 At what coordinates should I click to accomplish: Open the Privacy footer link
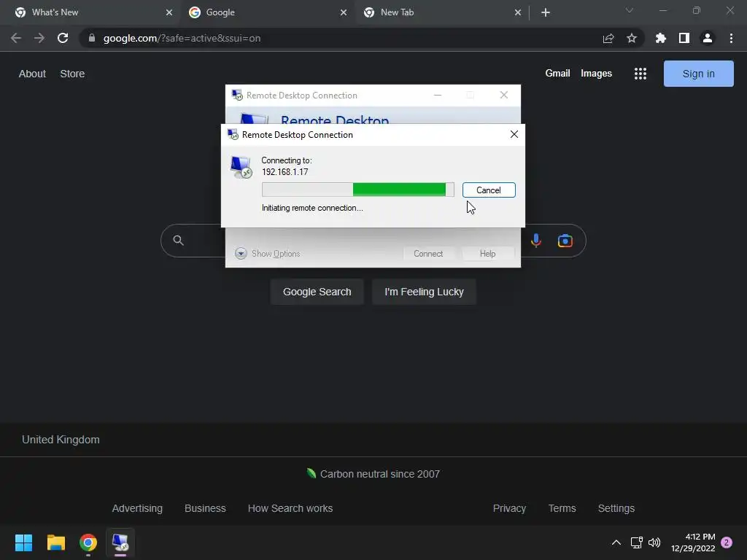click(509, 508)
